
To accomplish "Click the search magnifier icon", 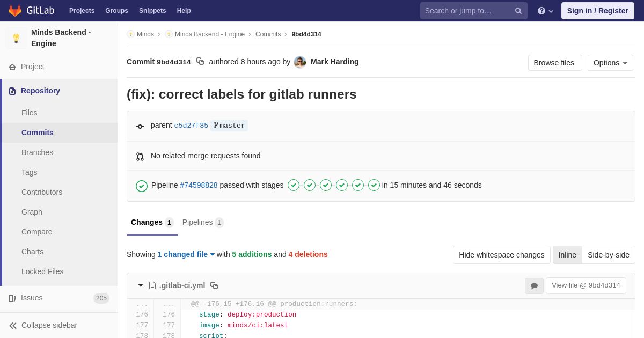I will tap(518, 11).
